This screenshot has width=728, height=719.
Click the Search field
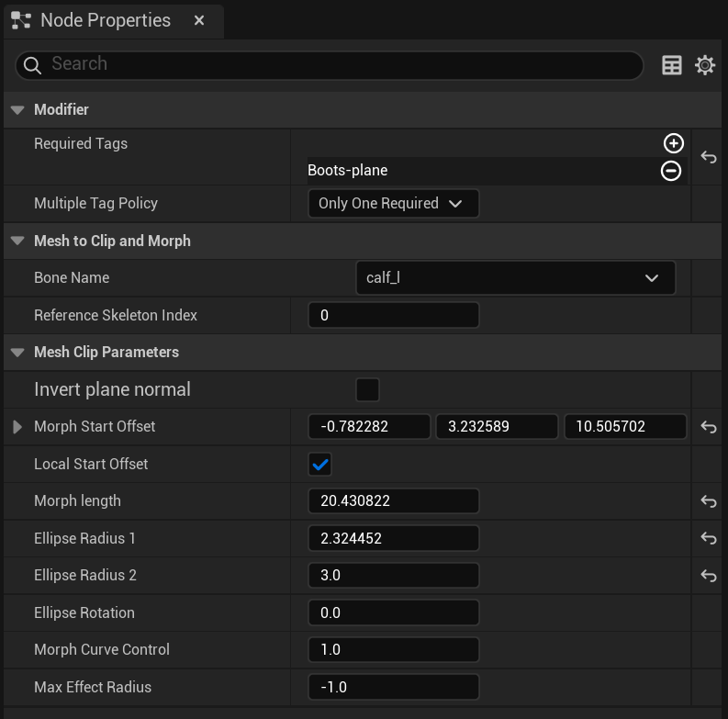coord(330,65)
